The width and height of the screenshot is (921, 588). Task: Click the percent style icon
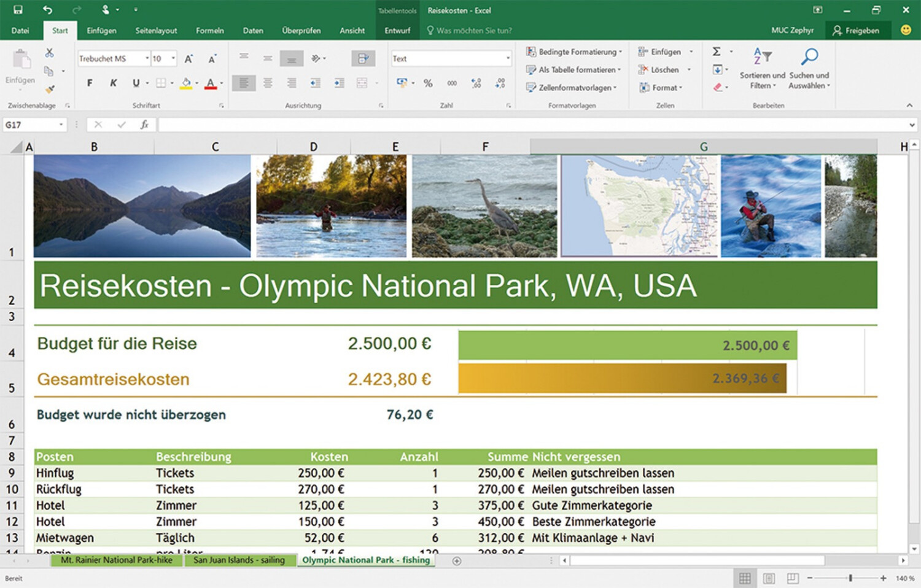tap(428, 83)
